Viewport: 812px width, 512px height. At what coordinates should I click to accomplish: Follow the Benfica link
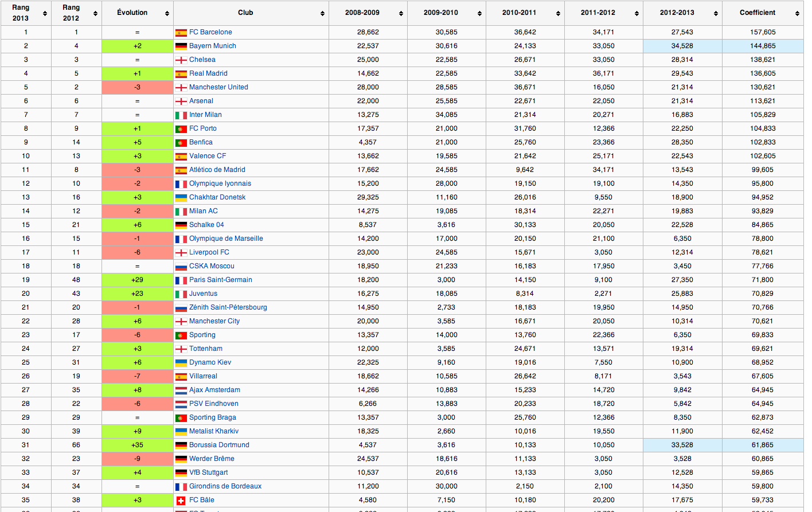click(x=201, y=142)
